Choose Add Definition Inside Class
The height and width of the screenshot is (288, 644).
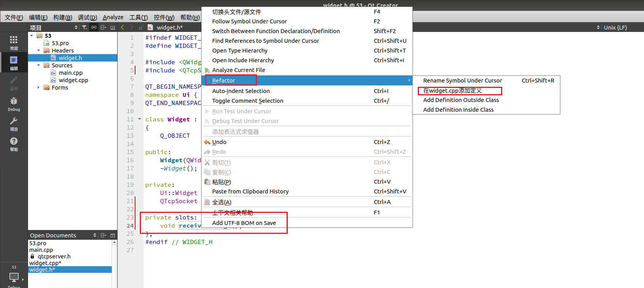pyautogui.click(x=486, y=110)
